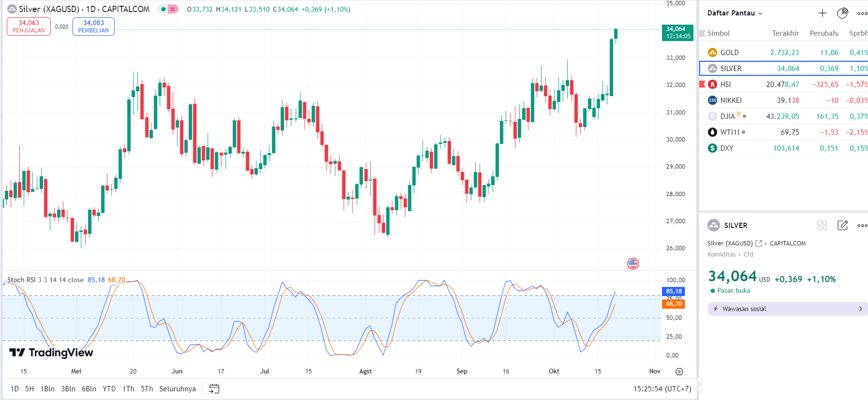
Task: Open the advanced view pie chart icon
Action: click(x=842, y=13)
